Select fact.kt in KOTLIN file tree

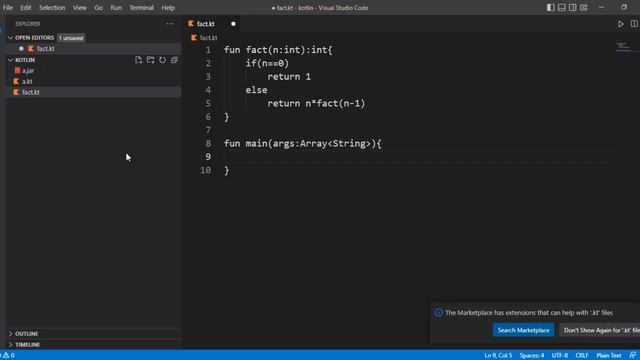point(93,92)
